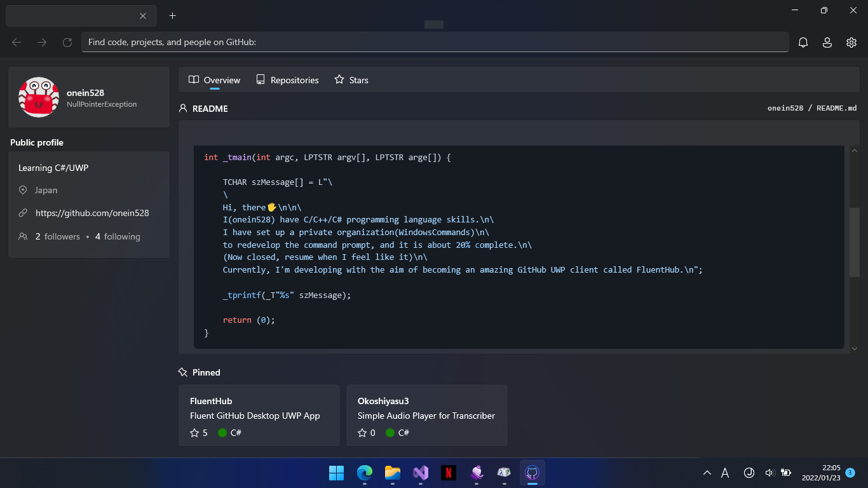Open the Stars tab
The image size is (868, 488).
tap(351, 79)
